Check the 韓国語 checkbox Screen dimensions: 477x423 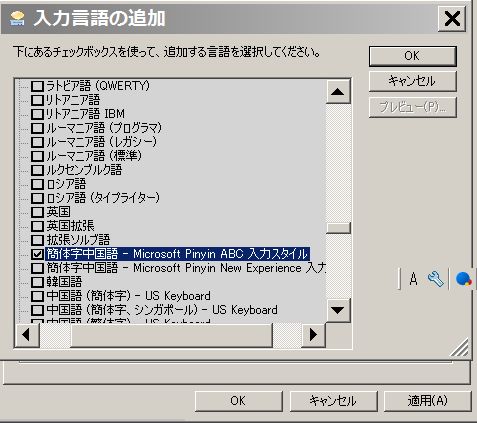click(x=37, y=282)
